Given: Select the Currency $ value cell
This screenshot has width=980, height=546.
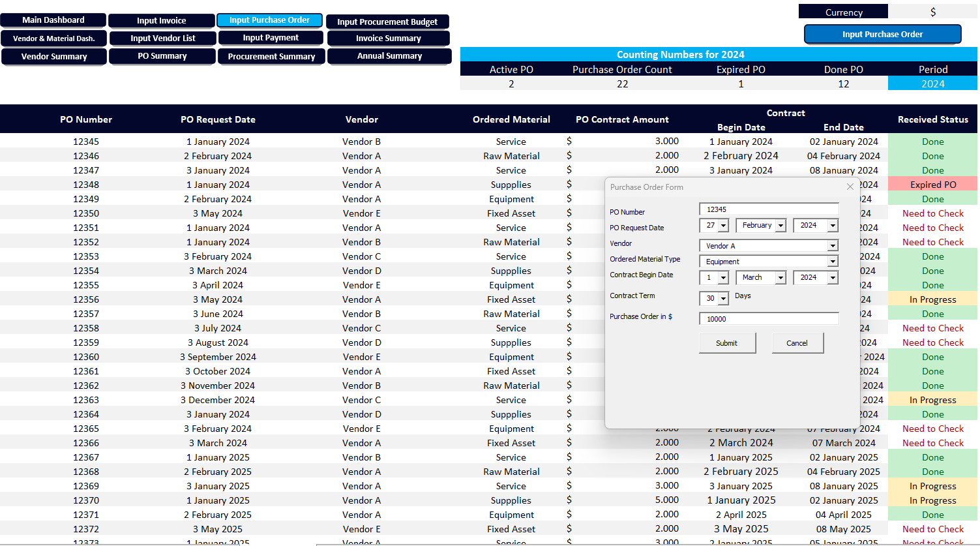Looking at the screenshot, I should pyautogui.click(x=933, y=12).
